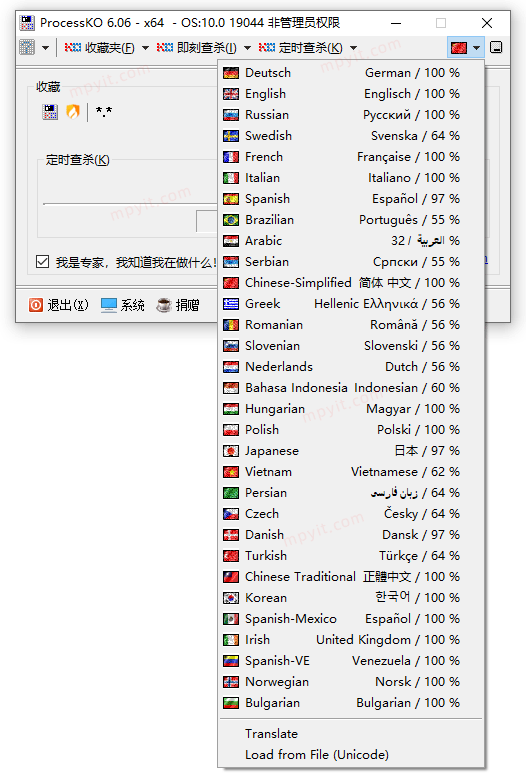Screen dimensions: 526x773
Task: Click the Arabic flag icon
Action: pyautogui.click(x=231, y=241)
